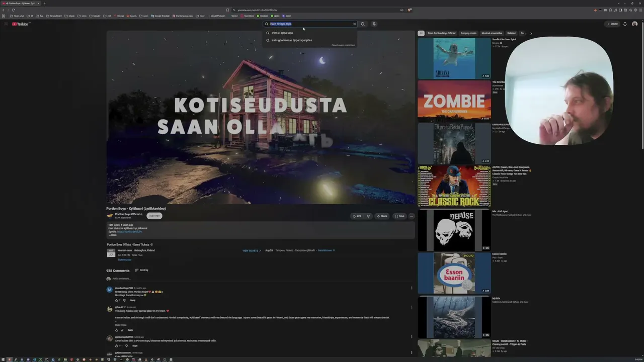The width and height of the screenshot is (644, 362).
Task: Pick suggestion "irwin ei tippa tapa"
Action: (x=309, y=33)
